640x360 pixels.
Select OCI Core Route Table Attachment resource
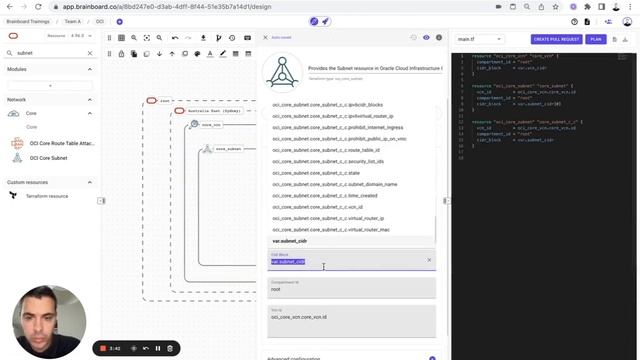click(52, 143)
